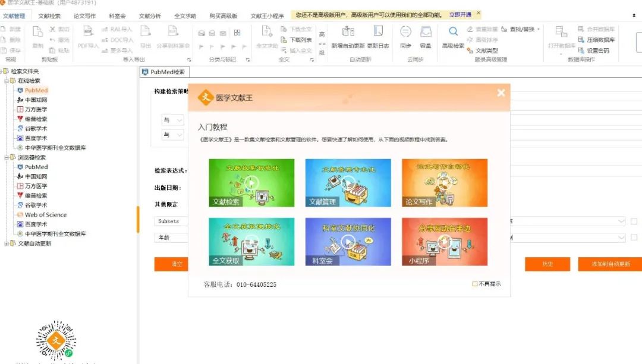
Task: Tick the checkbox at far right of Subsets row
Action: (634, 221)
